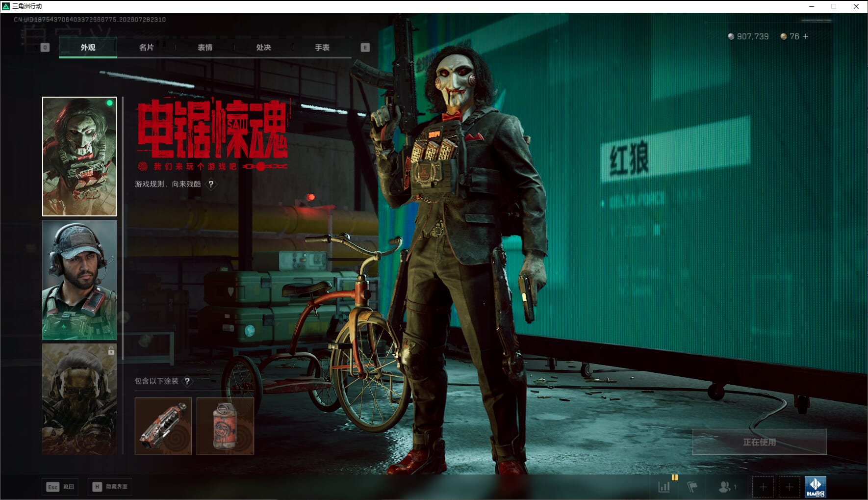Click the plus to add gold currency
868x500 pixels.
point(805,36)
